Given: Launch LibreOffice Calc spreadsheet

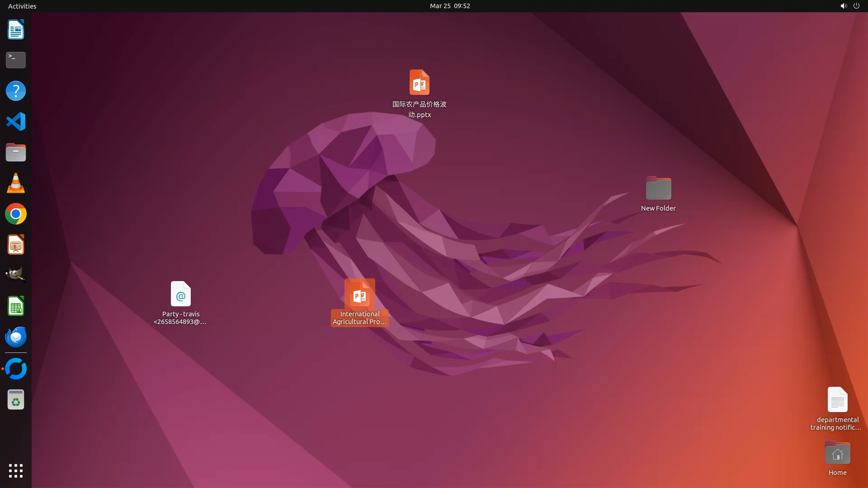Looking at the screenshot, I should [x=16, y=306].
